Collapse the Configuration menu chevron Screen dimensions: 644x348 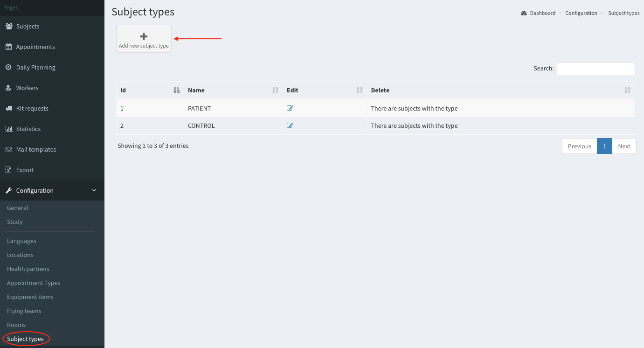click(94, 190)
